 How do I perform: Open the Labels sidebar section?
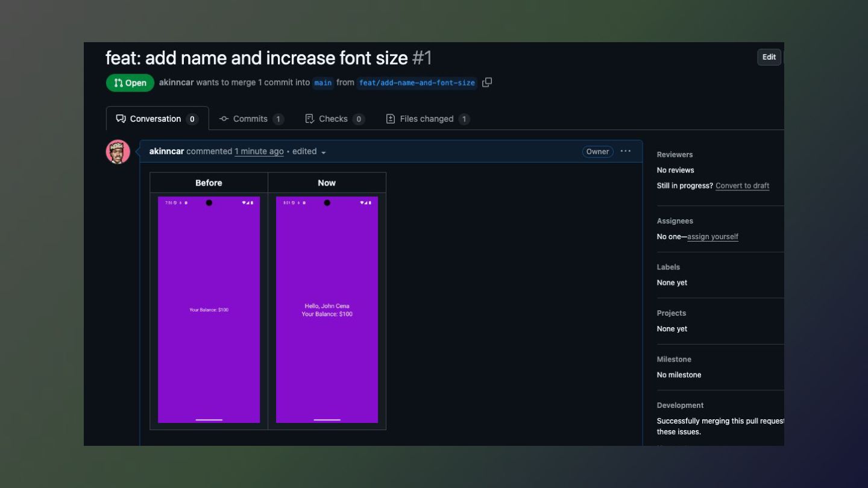pyautogui.click(x=668, y=267)
